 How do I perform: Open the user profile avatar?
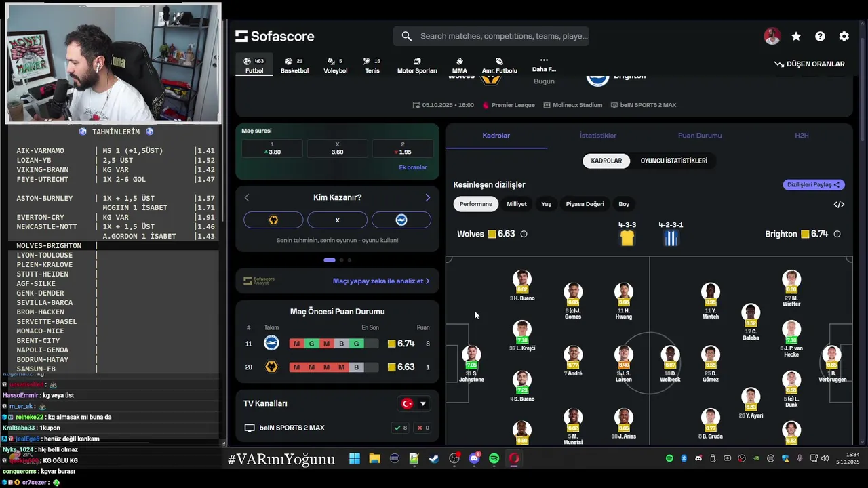tap(772, 37)
